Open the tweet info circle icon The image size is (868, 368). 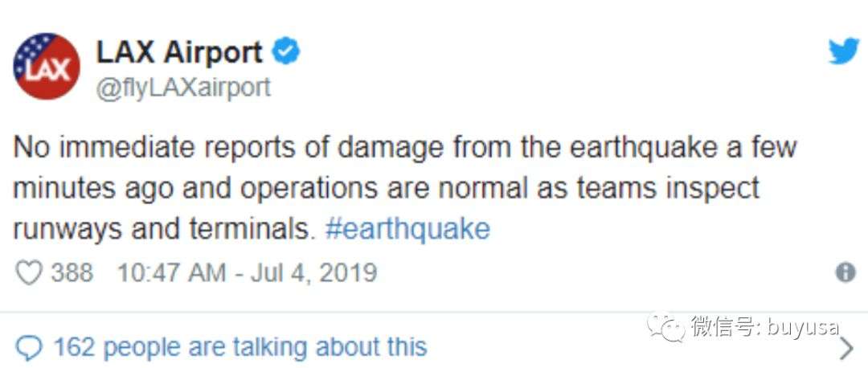coord(845,273)
